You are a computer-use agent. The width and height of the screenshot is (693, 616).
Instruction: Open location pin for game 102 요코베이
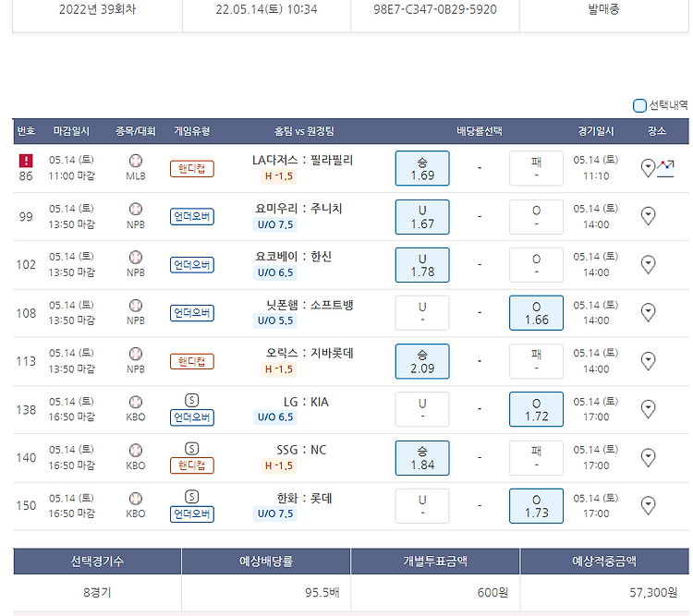(648, 264)
